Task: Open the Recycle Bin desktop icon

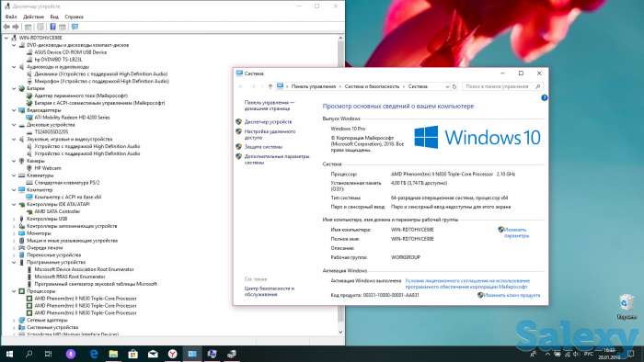Action: (626, 307)
